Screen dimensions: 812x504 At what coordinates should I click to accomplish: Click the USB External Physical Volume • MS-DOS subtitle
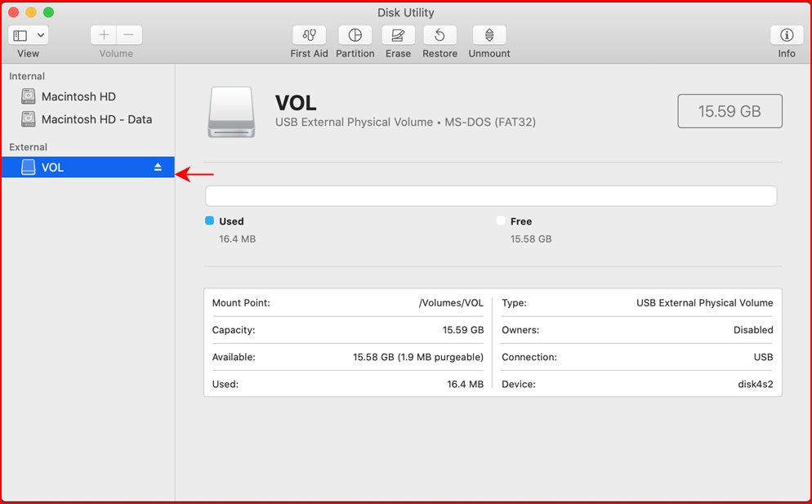pyautogui.click(x=405, y=123)
